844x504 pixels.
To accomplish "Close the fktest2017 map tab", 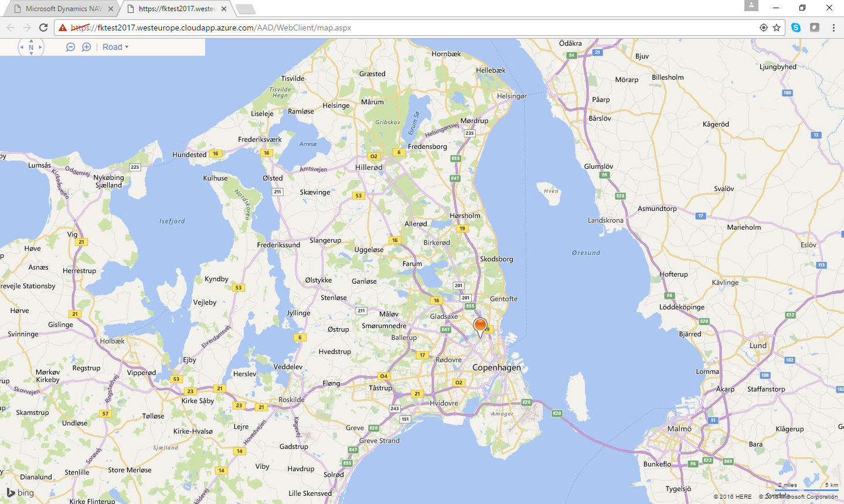I will [224, 9].
